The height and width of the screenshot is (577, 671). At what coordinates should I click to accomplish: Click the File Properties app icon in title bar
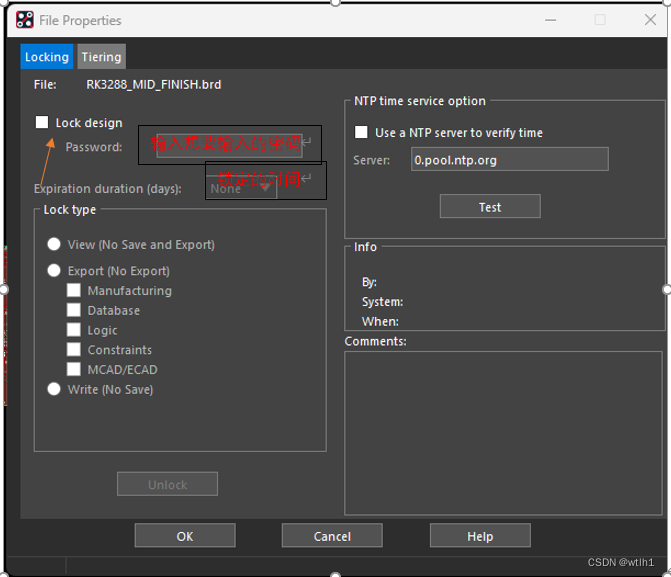25,20
